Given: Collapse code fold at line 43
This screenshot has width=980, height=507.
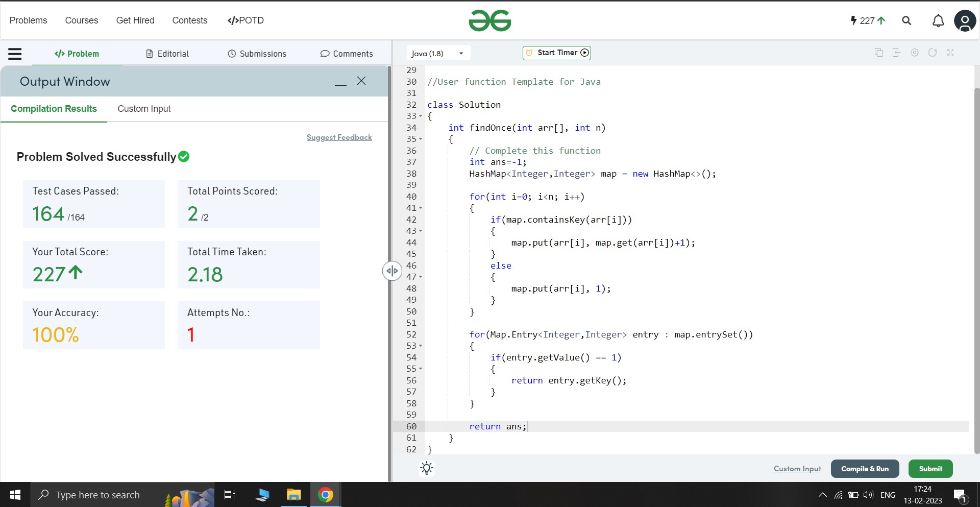Looking at the screenshot, I should tap(421, 231).
